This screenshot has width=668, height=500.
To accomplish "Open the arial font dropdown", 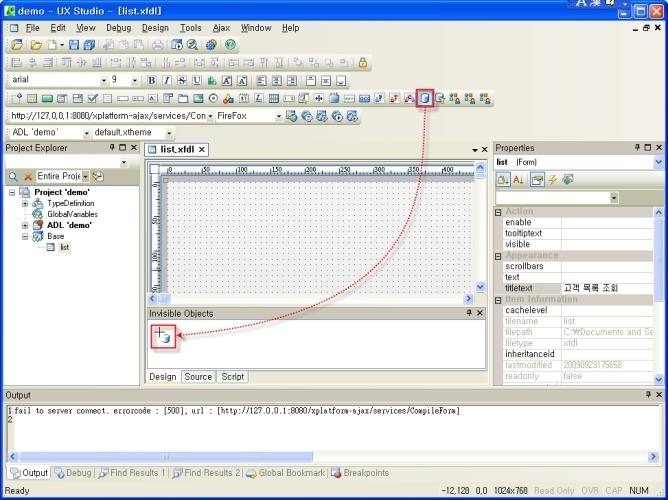I will (104, 80).
